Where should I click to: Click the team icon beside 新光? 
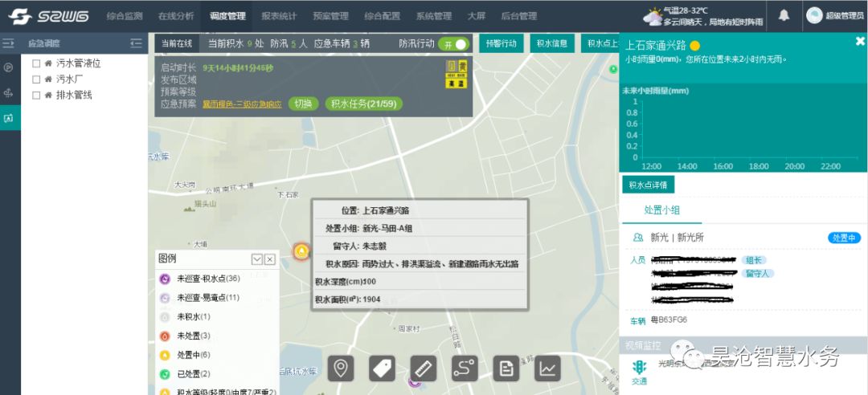(x=637, y=238)
